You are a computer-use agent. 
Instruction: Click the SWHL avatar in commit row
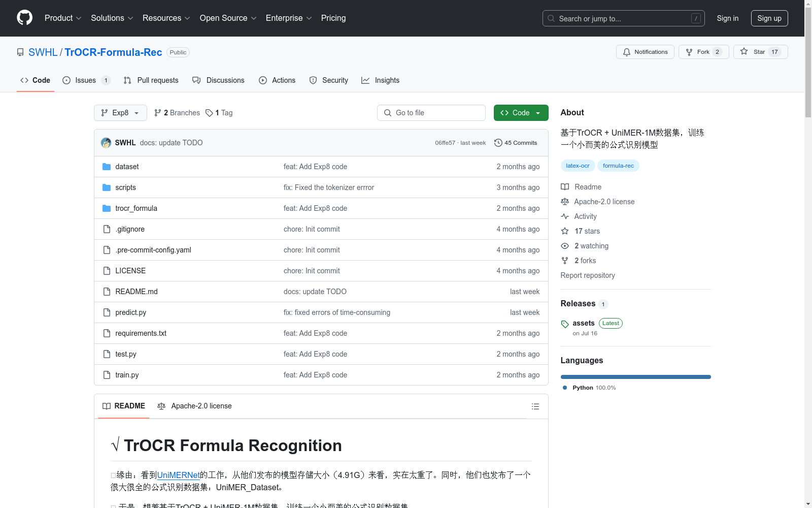point(106,143)
